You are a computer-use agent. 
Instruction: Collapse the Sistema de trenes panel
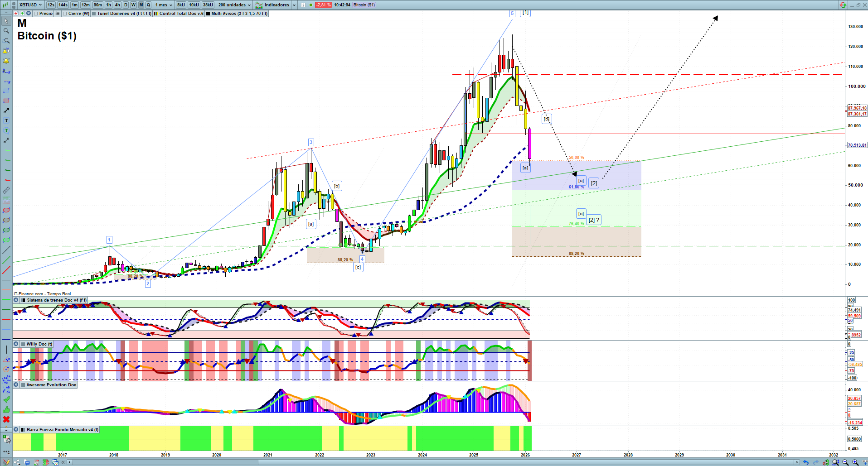(x=16, y=300)
